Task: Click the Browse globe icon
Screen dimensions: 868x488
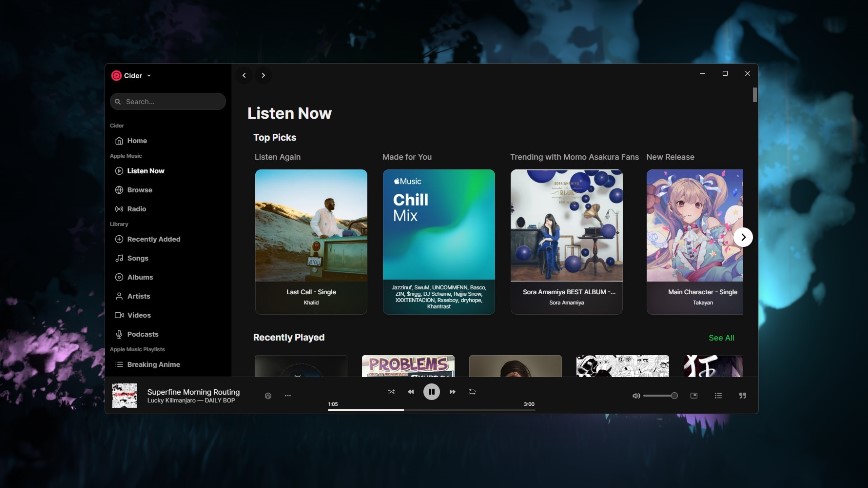Action: point(118,190)
